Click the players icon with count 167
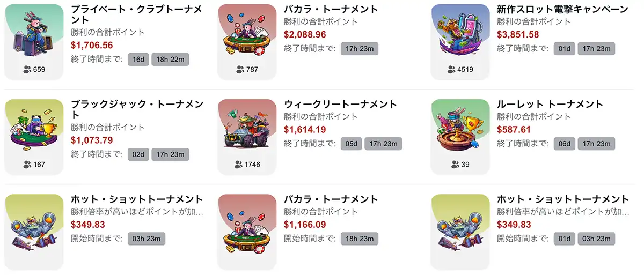Viewport: 644px width, 275px height. (27, 165)
